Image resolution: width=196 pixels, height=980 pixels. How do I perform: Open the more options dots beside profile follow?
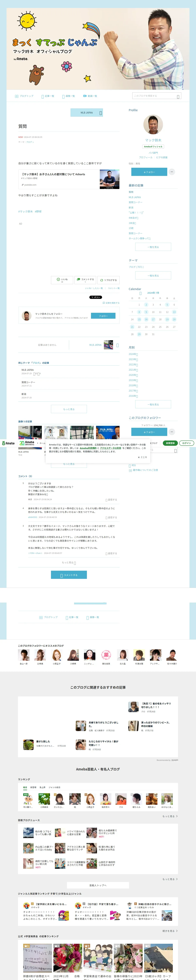pos(172,172)
